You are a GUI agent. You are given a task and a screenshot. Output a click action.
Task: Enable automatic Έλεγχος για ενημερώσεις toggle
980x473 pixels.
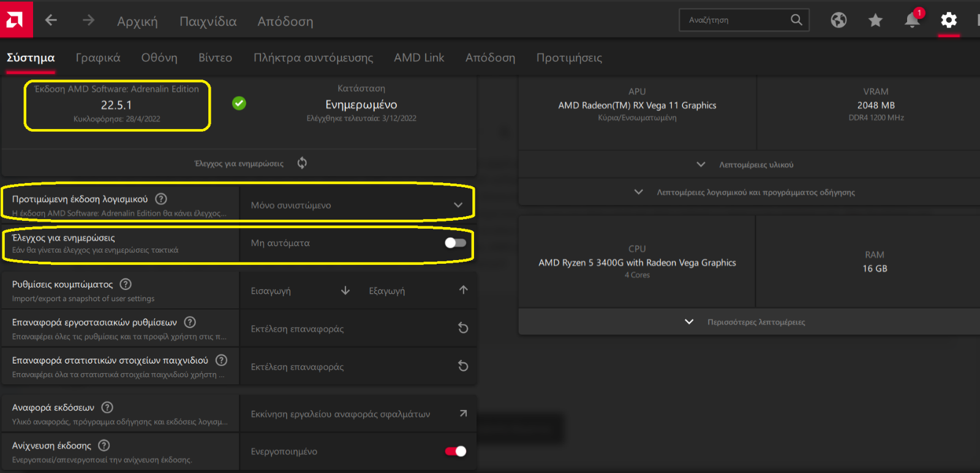click(455, 243)
